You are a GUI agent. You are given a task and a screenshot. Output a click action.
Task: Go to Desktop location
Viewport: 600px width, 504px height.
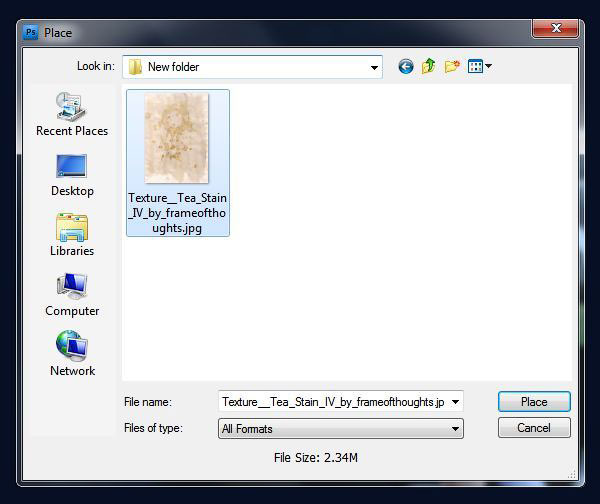coord(72,175)
